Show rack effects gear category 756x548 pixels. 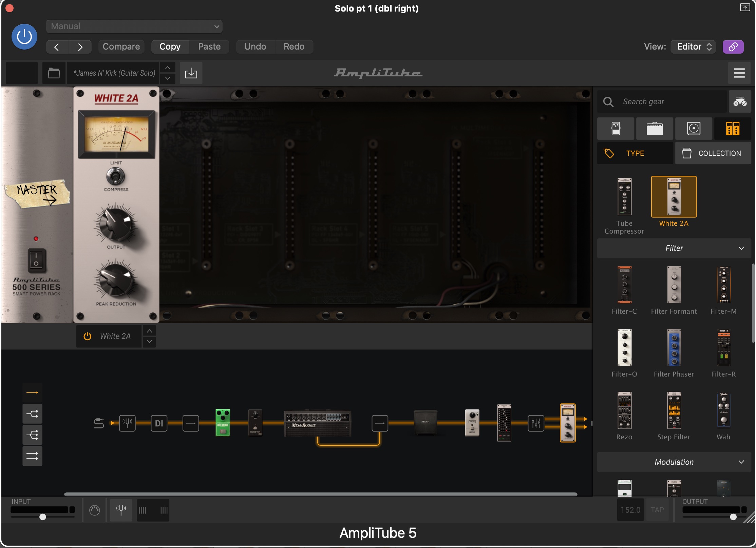coord(733,129)
